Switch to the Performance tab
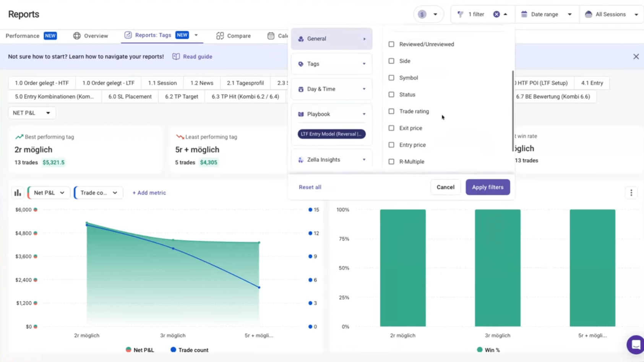This screenshot has width=644, height=362. coord(23,36)
